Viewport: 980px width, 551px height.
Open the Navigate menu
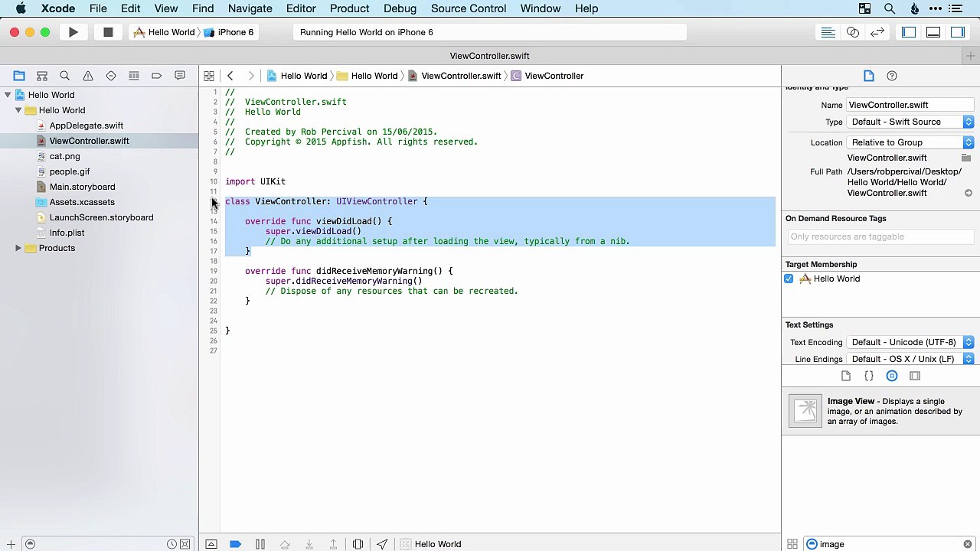tap(250, 8)
